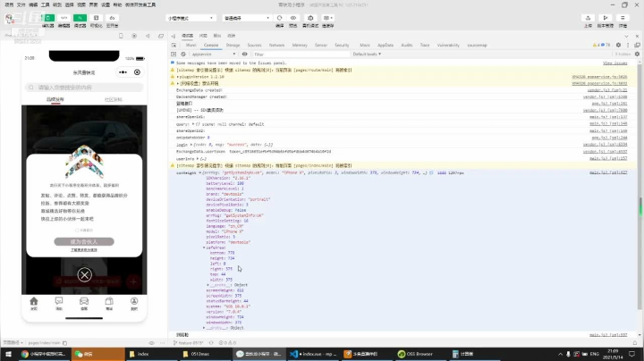Switch to the AppData tab
Image resolution: width=644 pixels, height=361 pixels.
[386, 45]
